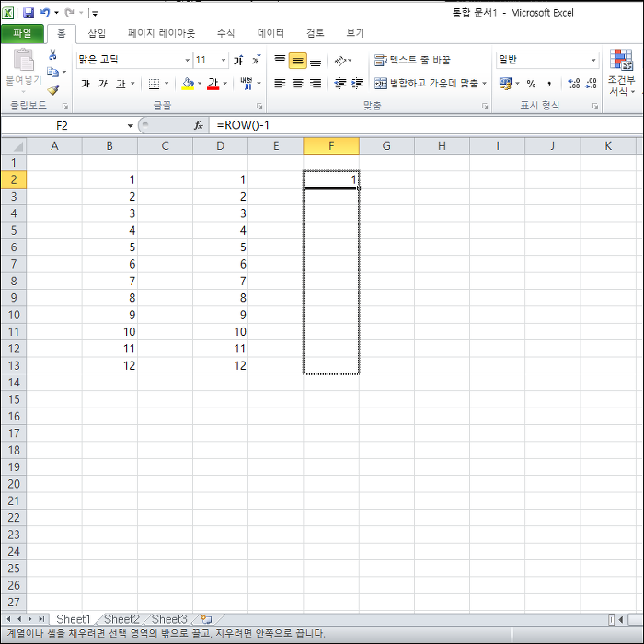Open the Name Box dropdown arrow

[131, 126]
